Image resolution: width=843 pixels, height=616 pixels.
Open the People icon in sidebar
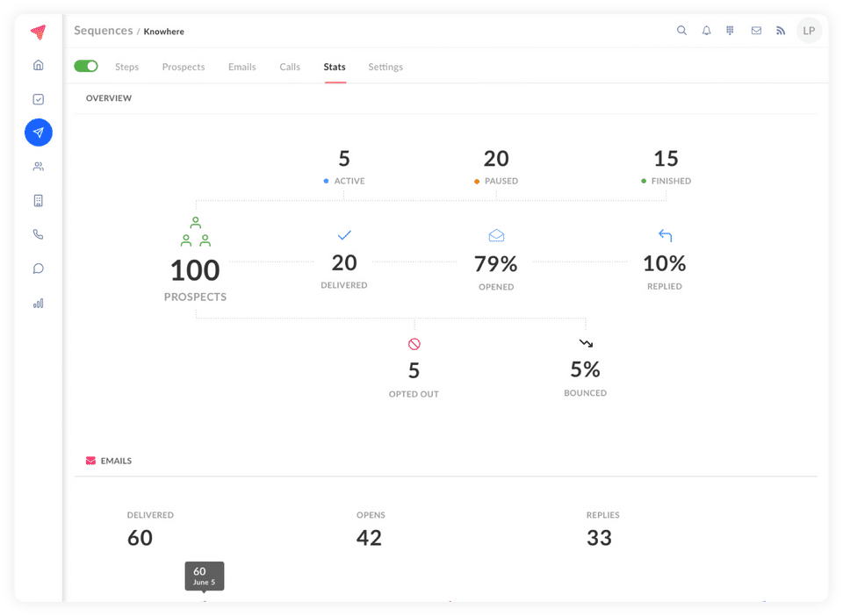point(38,167)
